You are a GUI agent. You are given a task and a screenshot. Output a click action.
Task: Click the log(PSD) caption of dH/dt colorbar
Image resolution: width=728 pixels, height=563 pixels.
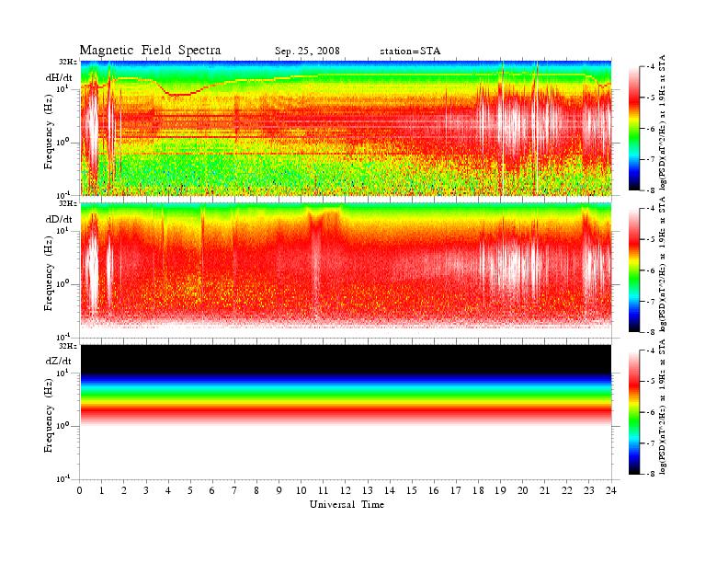(x=663, y=122)
